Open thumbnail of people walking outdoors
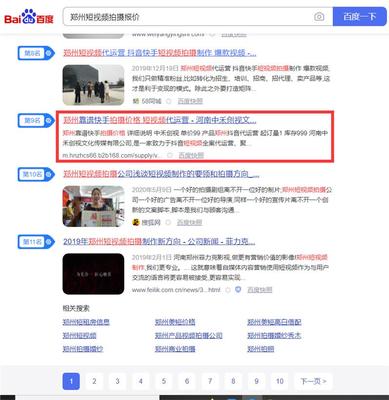Viewport: 389px width, 400px height. tap(93, 85)
